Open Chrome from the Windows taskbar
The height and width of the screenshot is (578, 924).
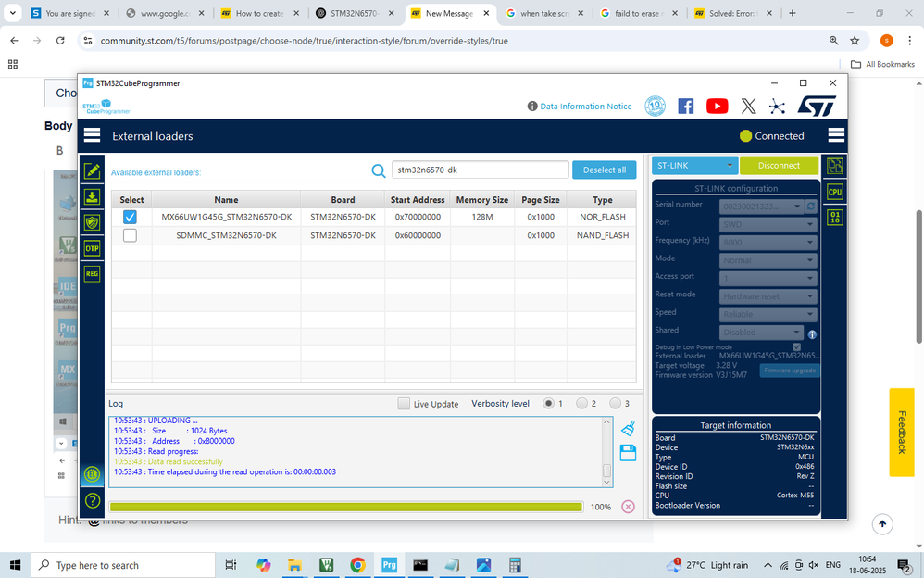click(x=357, y=565)
